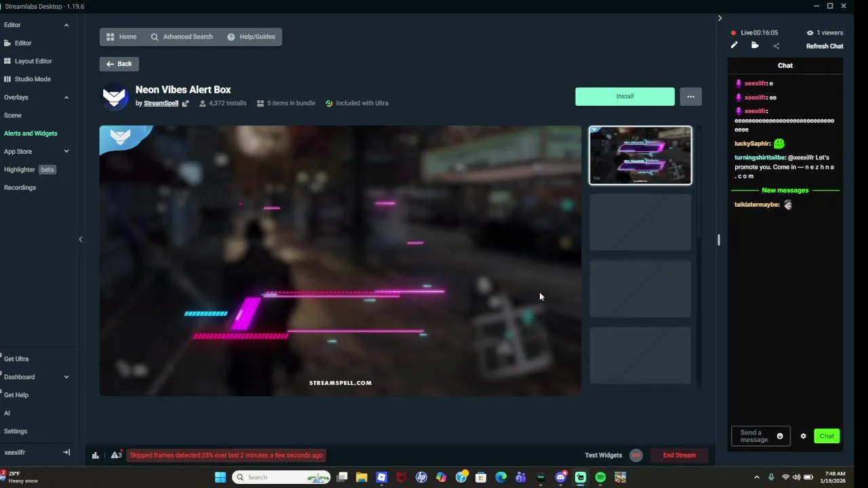Click the StreamSpell logo avatar

click(x=114, y=96)
